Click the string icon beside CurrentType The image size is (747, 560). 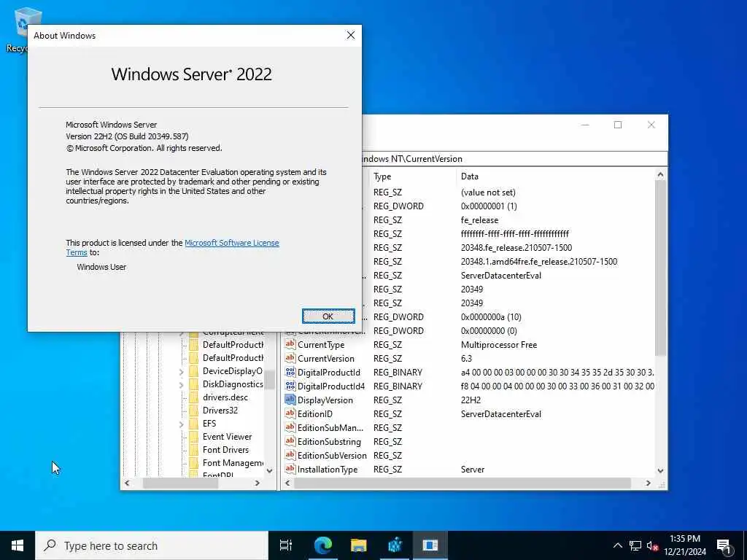[x=290, y=344]
